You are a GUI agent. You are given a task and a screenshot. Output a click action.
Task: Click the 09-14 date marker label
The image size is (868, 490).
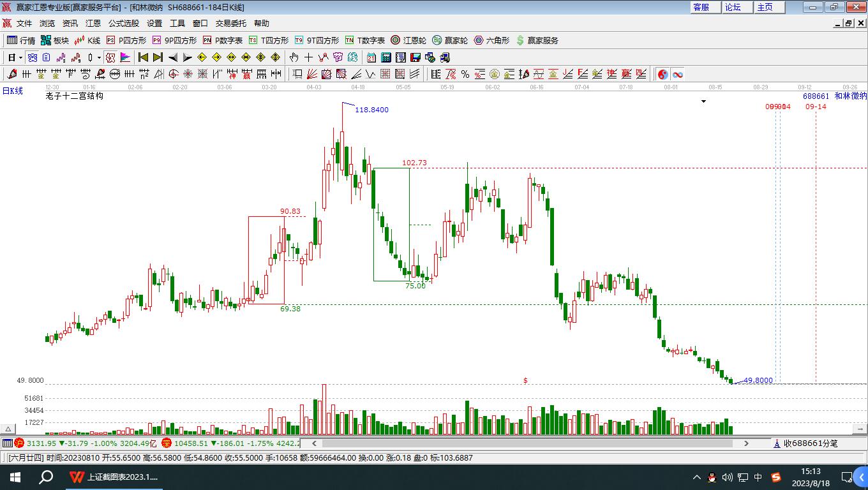816,107
